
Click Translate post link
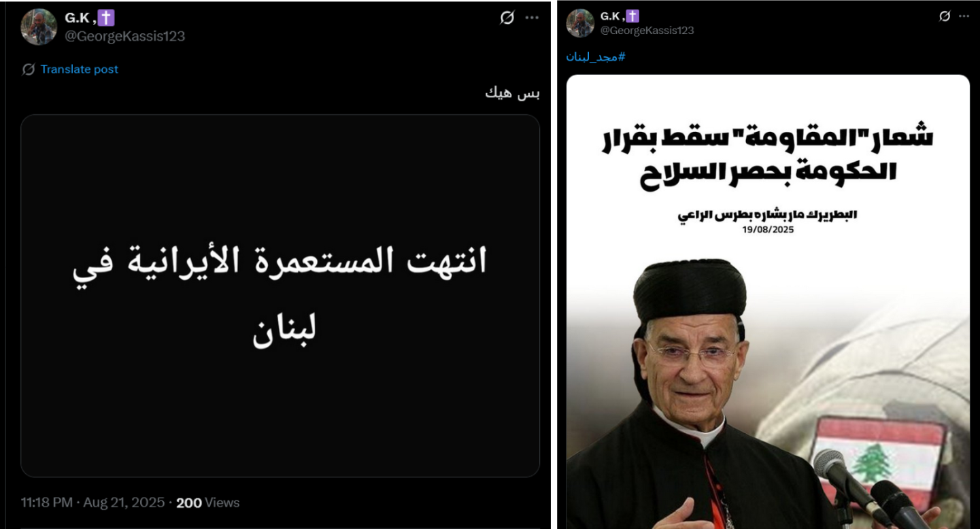(79, 69)
